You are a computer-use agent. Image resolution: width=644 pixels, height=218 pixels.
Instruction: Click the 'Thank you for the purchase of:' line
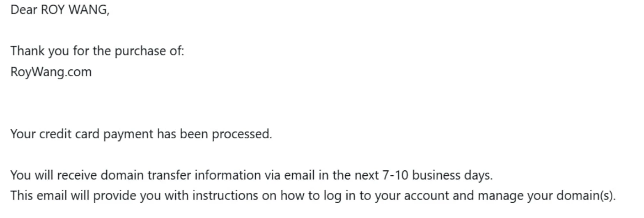[x=97, y=51]
